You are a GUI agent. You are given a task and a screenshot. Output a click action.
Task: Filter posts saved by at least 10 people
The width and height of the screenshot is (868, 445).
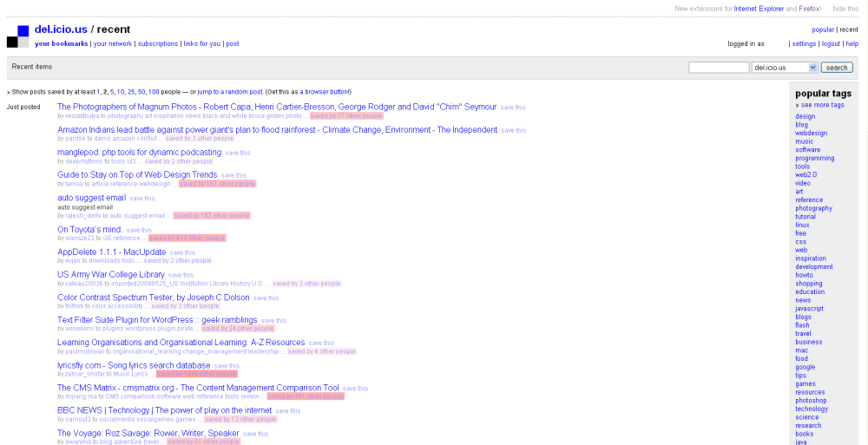click(121, 92)
